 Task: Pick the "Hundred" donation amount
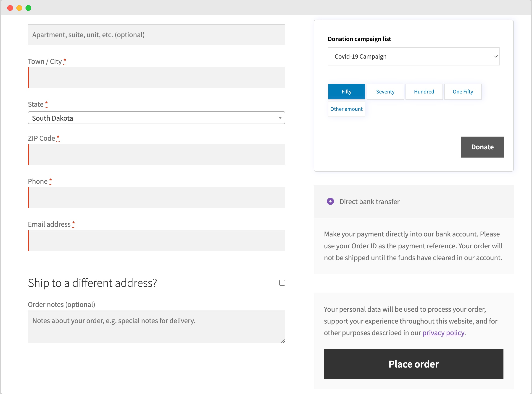tap(424, 92)
